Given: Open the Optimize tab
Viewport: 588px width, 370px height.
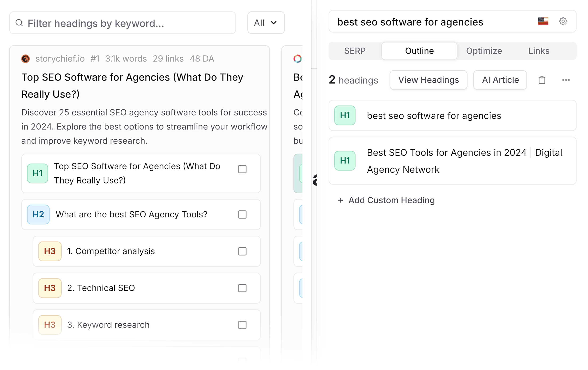Looking at the screenshot, I should click(x=484, y=51).
